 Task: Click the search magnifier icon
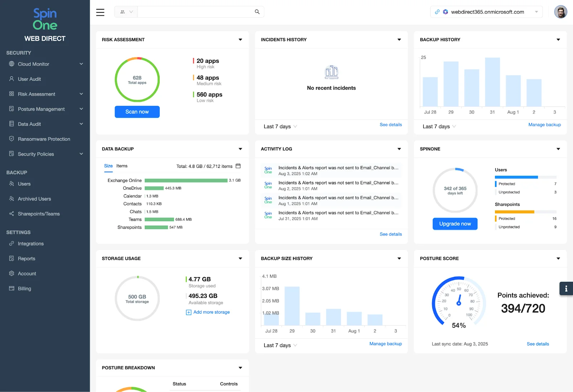[x=257, y=11]
